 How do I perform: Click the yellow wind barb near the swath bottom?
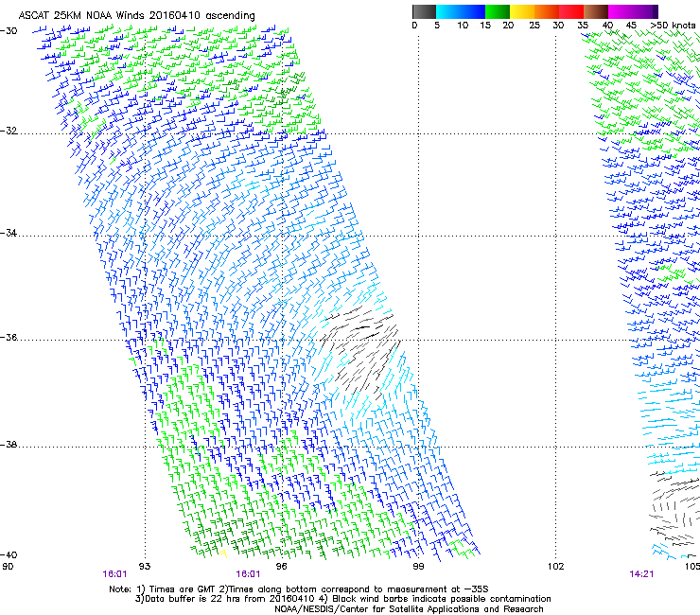[223, 553]
